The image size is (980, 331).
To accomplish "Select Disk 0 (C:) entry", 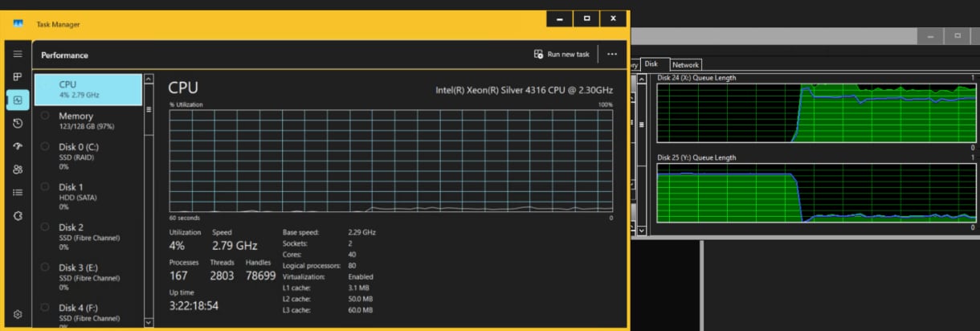I will 88,157.
